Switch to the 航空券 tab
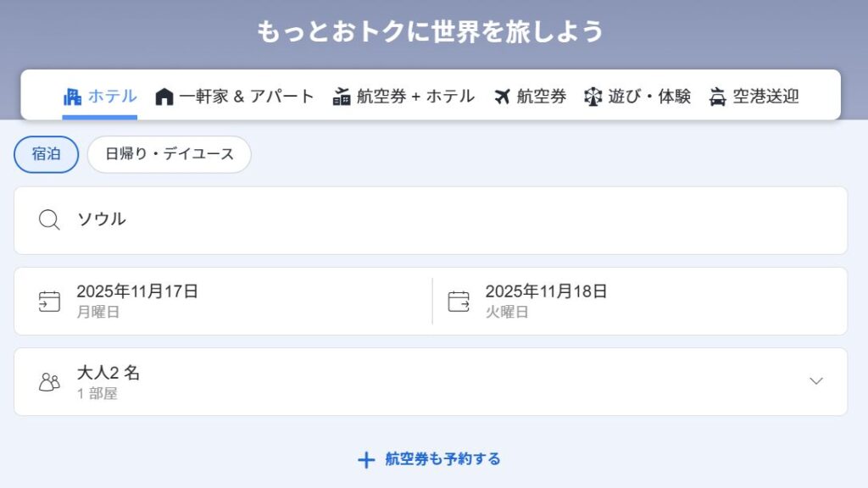868x488 pixels. (541, 97)
